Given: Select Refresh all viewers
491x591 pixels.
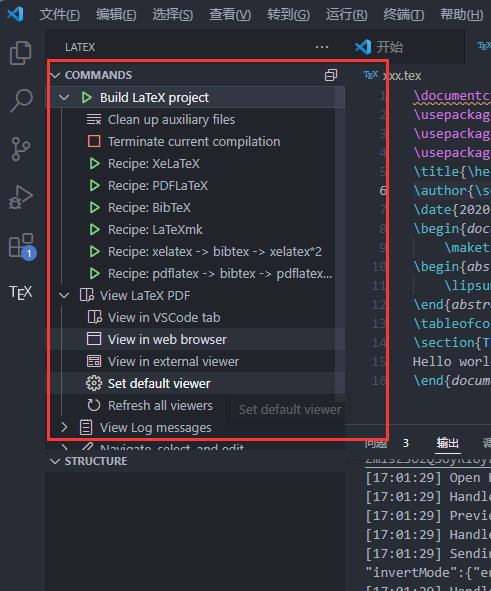Looking at the screenshot, I should 160,406.
